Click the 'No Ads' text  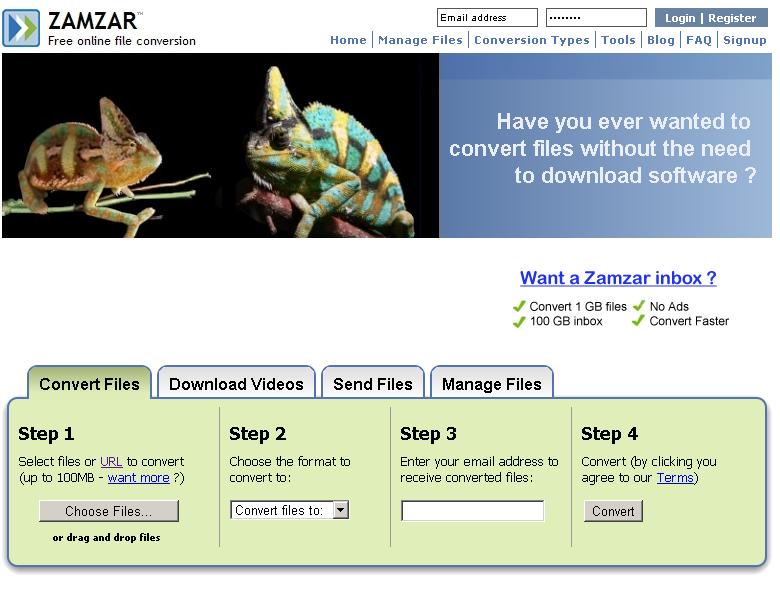pos(669,306)
